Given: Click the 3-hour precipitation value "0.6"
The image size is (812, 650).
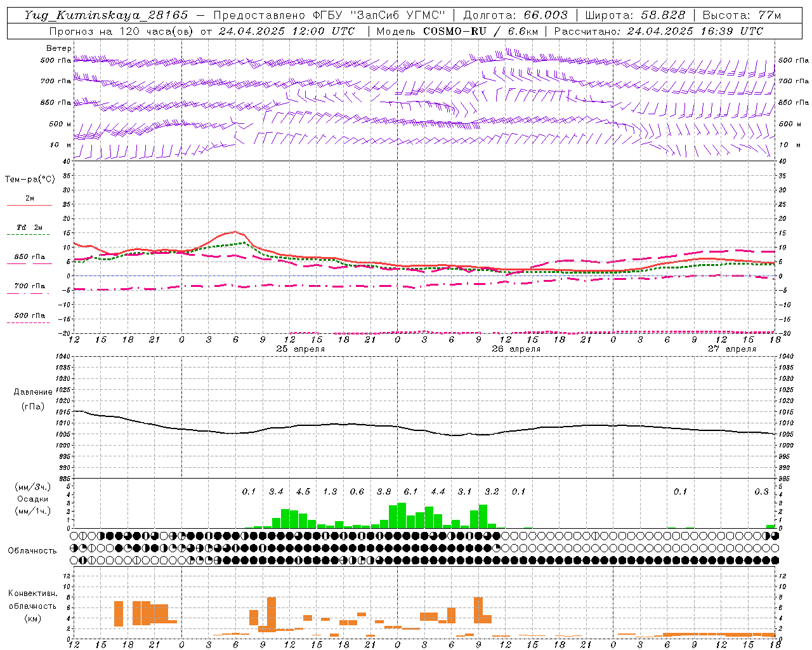Looking at the screenshot, I should tap(357, 491).
